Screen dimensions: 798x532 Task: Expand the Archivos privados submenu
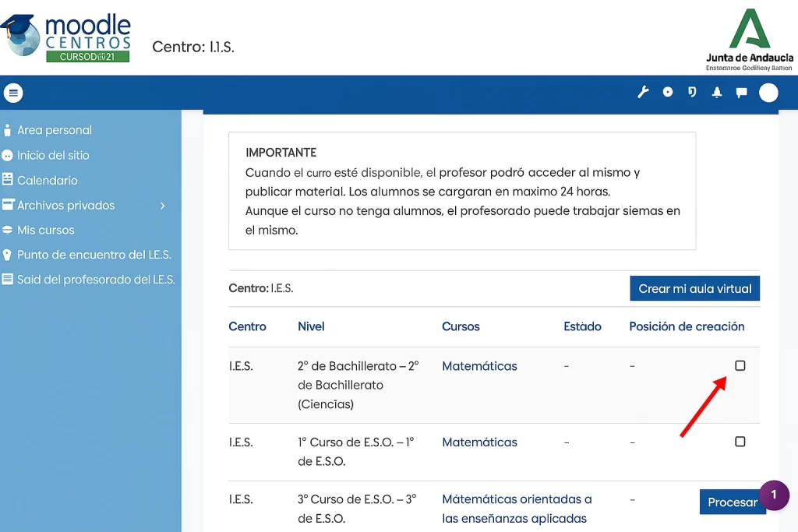point(162,205)
